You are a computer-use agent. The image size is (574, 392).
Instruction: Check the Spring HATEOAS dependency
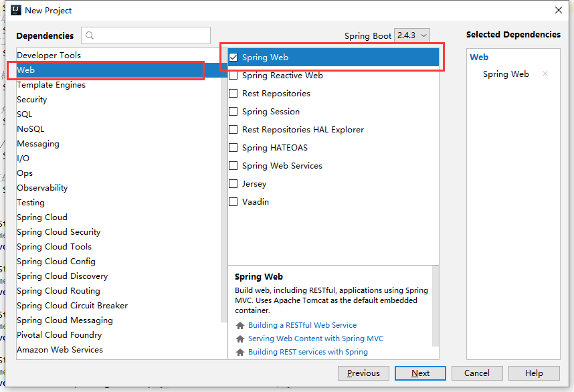[x=233, y=148]
